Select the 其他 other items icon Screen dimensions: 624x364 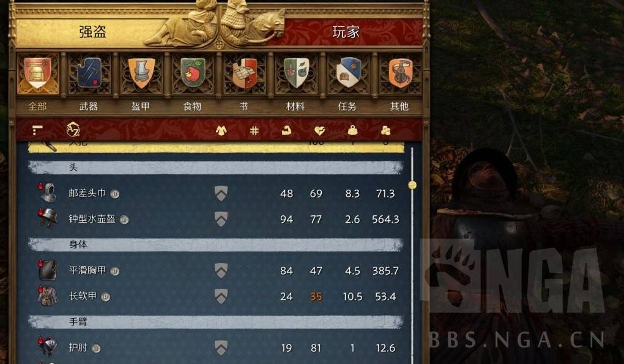click(400, 73)
